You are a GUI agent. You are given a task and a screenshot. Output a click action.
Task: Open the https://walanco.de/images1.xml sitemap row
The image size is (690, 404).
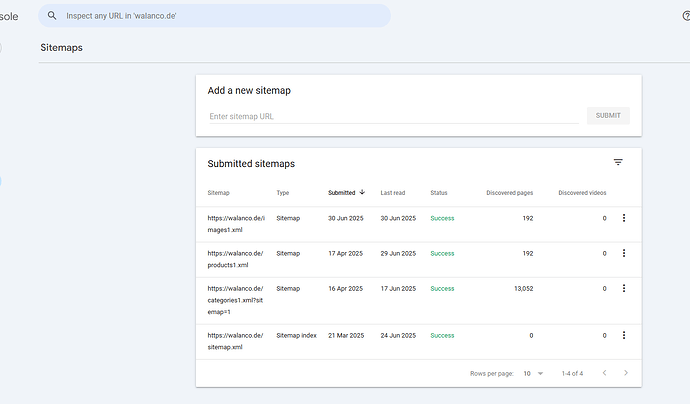418,224
